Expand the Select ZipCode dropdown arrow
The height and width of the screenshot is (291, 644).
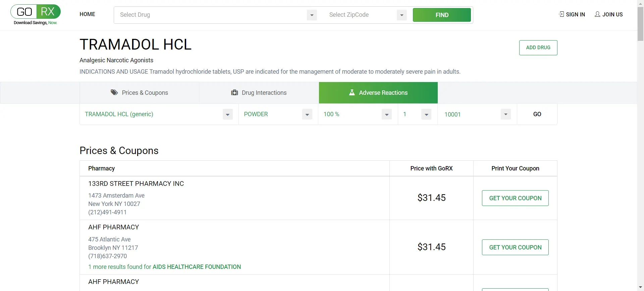click(x=402, y=15)
